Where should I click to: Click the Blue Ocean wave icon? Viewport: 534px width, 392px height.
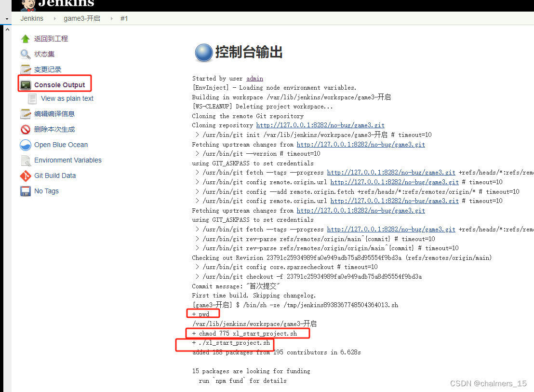tap(25, 145)
